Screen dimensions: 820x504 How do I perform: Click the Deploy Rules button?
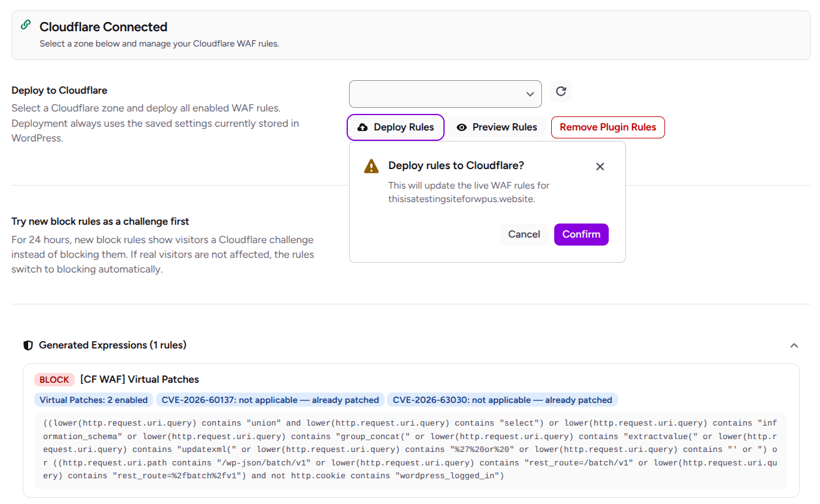point(396,127)
